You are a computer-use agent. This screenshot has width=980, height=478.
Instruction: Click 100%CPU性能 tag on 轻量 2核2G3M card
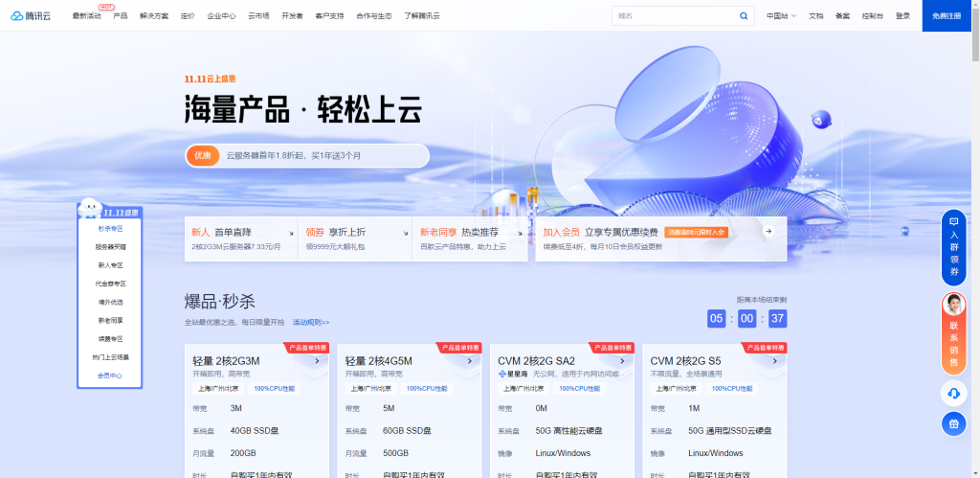(x=275, y=389)
